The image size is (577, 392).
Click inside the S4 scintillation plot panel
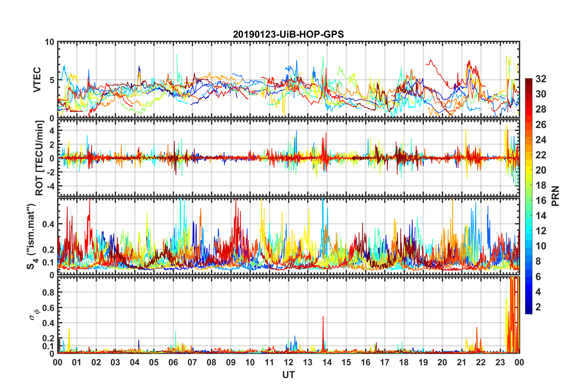[288, 236]
